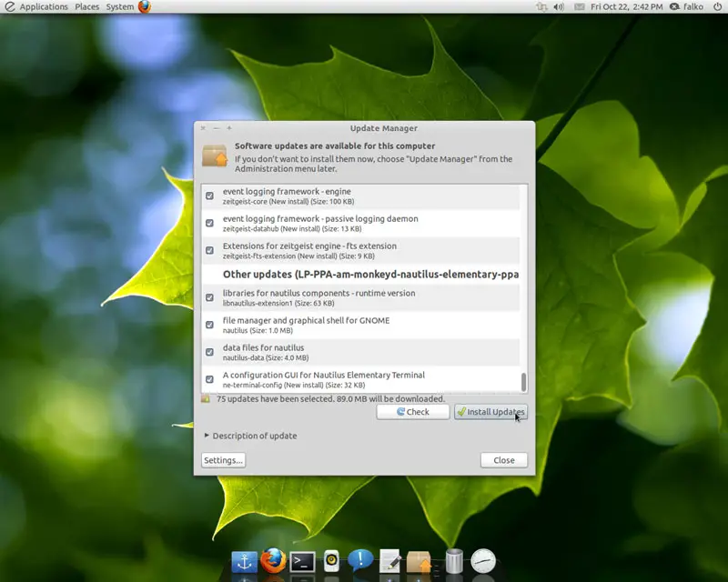Image resolution: width=728 pixels, height=582 pixels.
Task: Click the update list vertical scrollbar handle
Action: (x=524, y=382)
